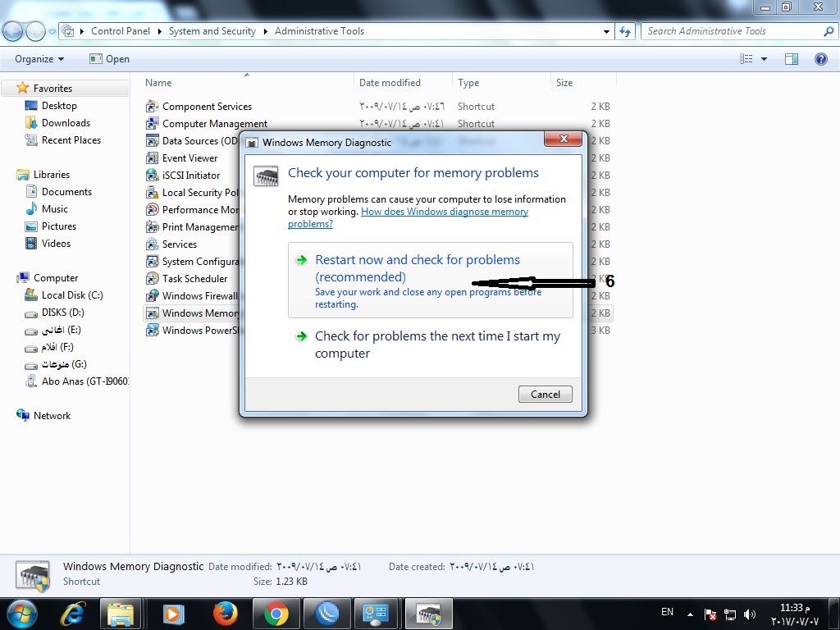Select the Data Sources (ODBC) icon
840x630 pixels.
(152, 140)
